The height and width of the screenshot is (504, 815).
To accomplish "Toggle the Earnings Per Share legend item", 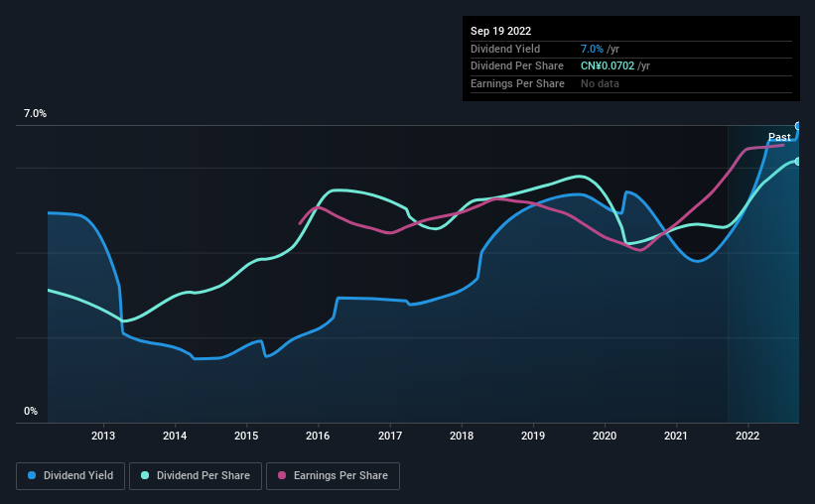I will [x=333, y=476].
